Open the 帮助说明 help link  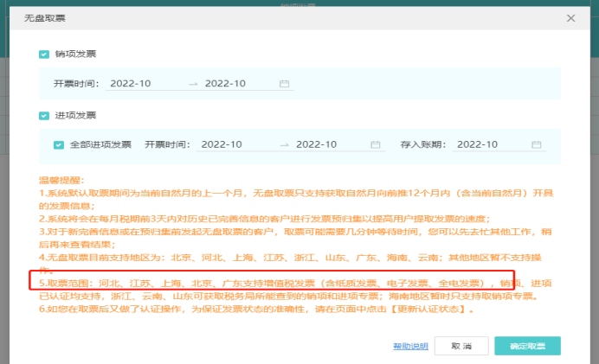410,346
